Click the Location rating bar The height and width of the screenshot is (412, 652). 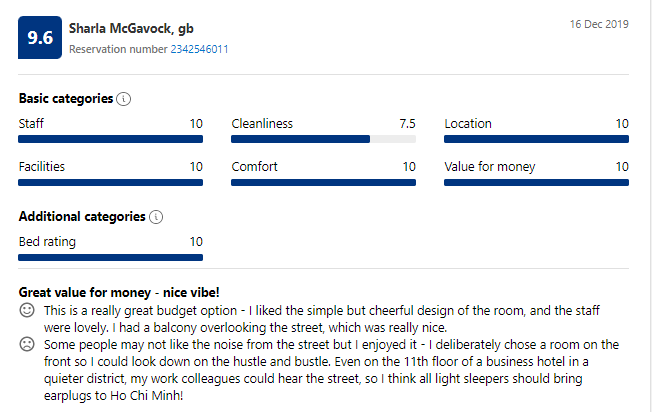pyautogui.click(x=536, y=139)
